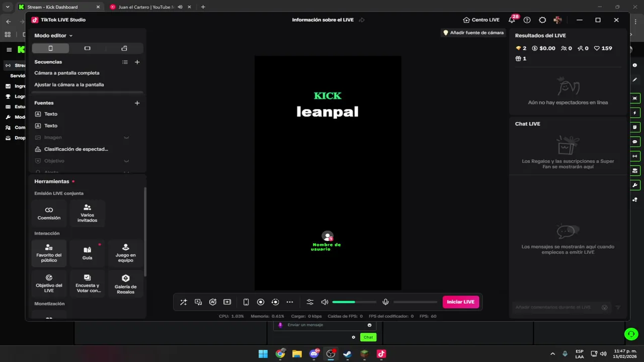Select the KICK text in preview canvas

point(328,96)
